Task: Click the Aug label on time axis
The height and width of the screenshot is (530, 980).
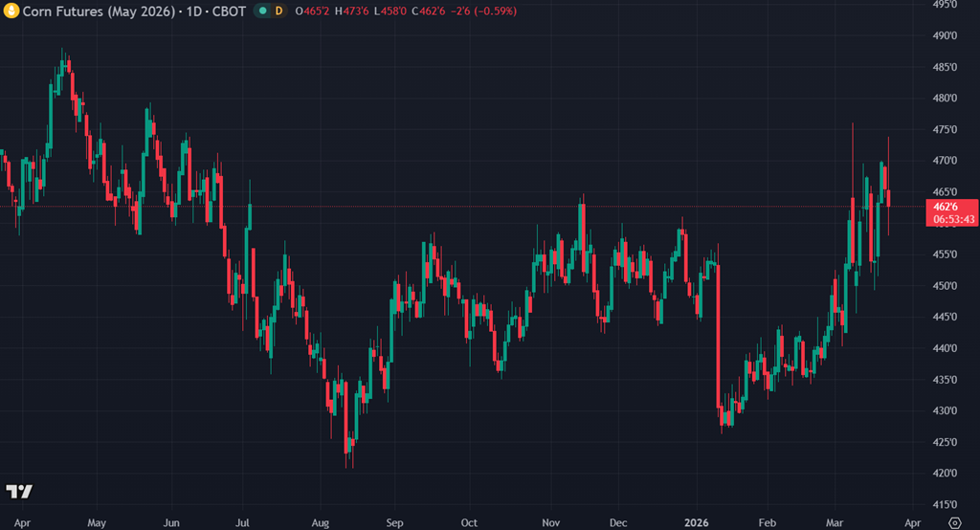Action: [321, 522]
